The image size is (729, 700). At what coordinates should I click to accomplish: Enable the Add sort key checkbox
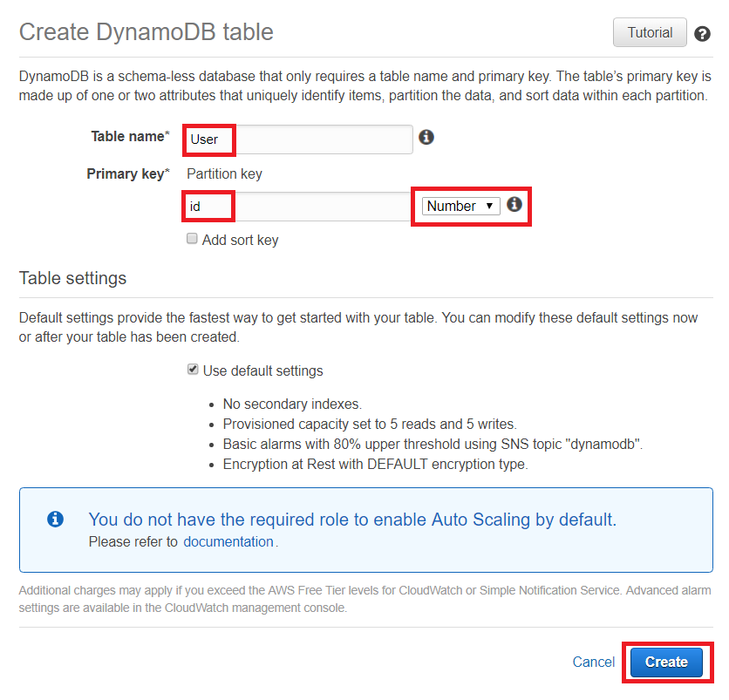192,239
